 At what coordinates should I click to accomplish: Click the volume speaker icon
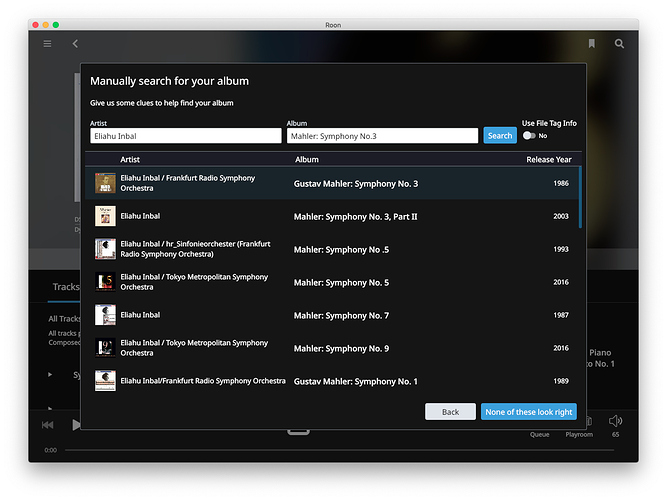(x=615, y=421)
